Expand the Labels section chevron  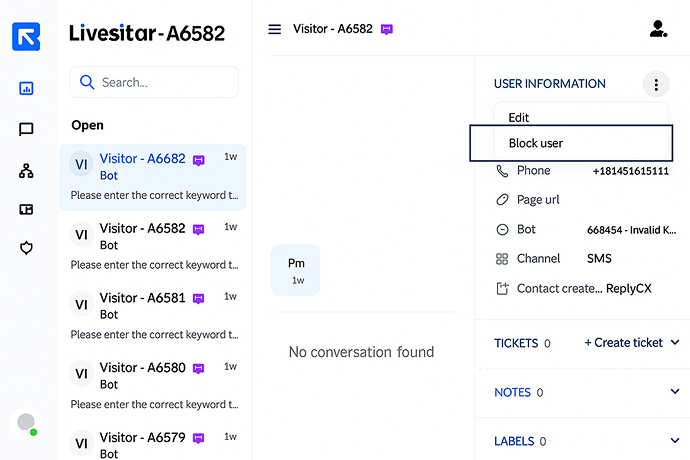click(675, 440)
